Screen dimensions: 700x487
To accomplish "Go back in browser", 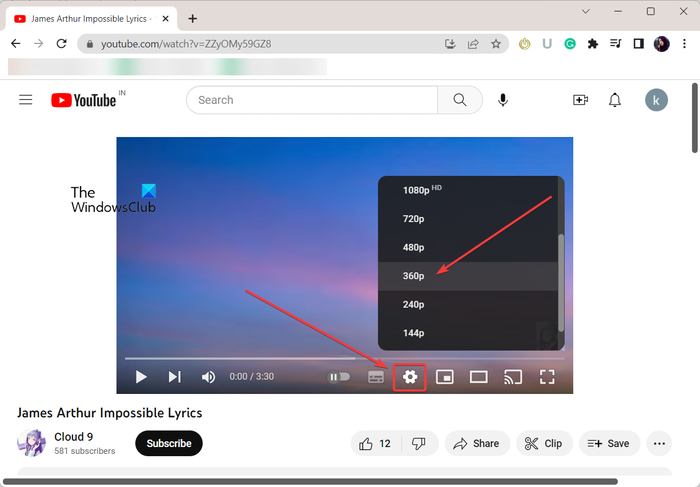I will [16, 44].
